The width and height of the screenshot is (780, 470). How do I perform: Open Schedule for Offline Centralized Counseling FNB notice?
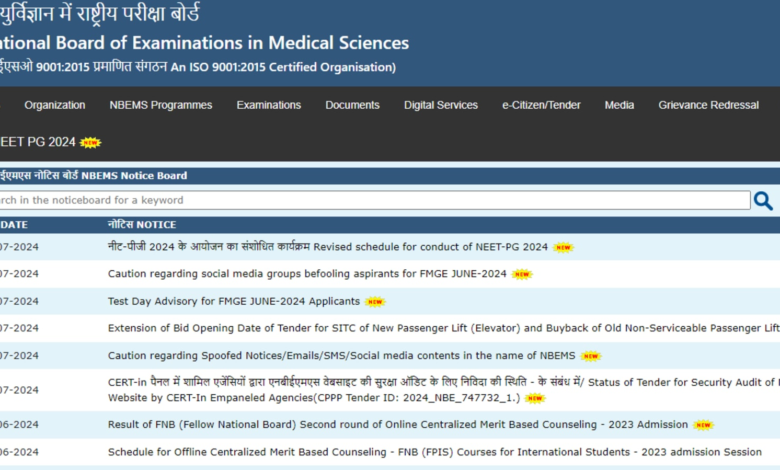(x=434, y=452)
